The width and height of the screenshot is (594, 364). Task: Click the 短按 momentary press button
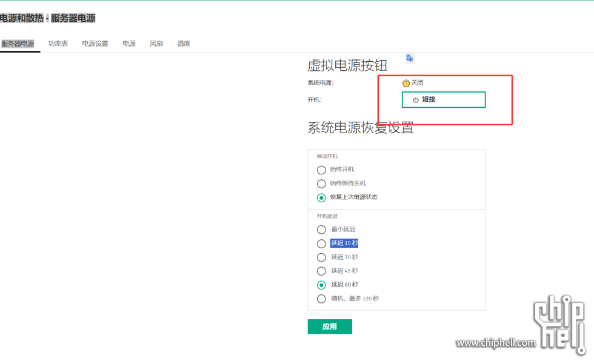pyautogui.click(x=444, y=99)
